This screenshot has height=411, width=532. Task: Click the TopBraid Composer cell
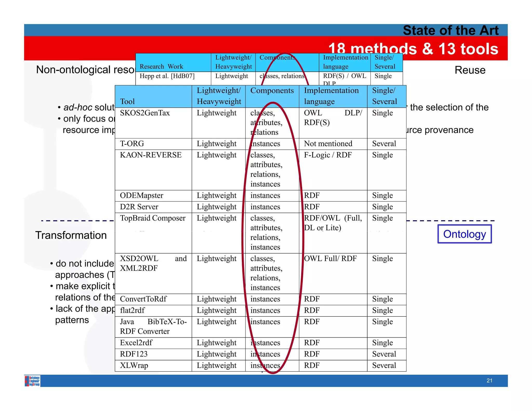tap(154, 233)
